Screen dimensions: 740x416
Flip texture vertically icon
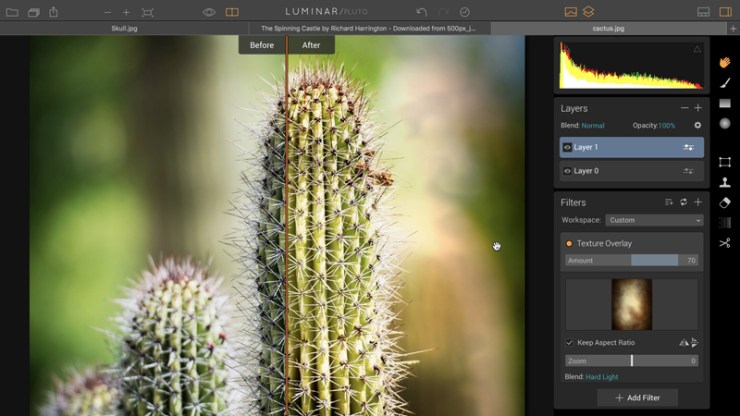pos(694,343)
